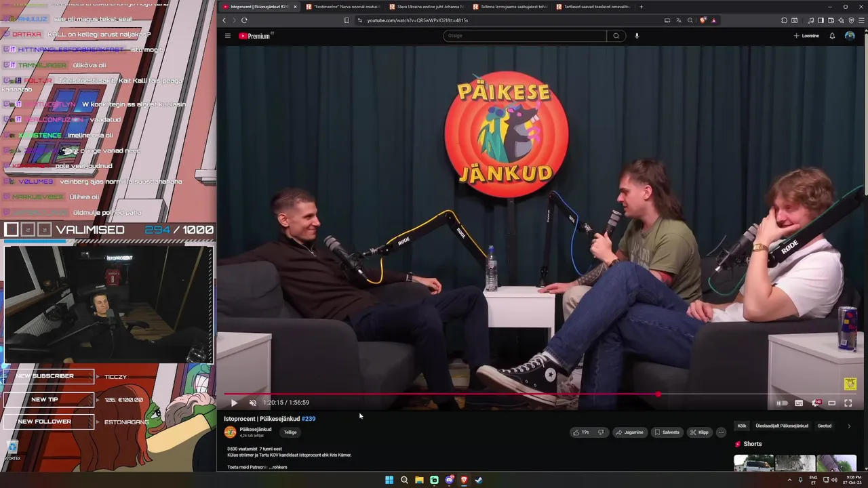Open YouTube notifications bell
Screen dimensions: 868x488
[832, 36]
